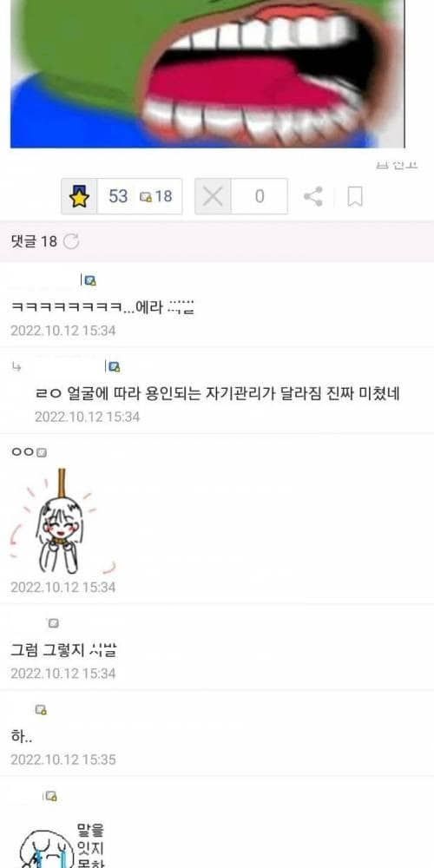Click the 댓글 18 comments header
This screenshot has height=868, width=434.
point(34,241)
